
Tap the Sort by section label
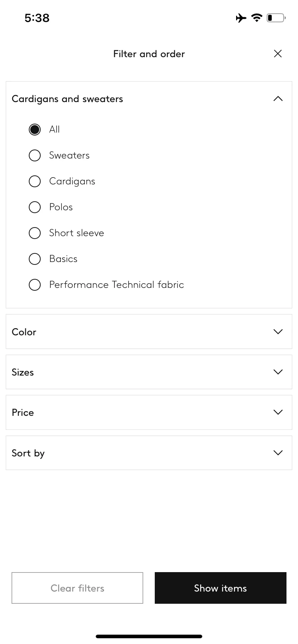[x=28, y=453]
